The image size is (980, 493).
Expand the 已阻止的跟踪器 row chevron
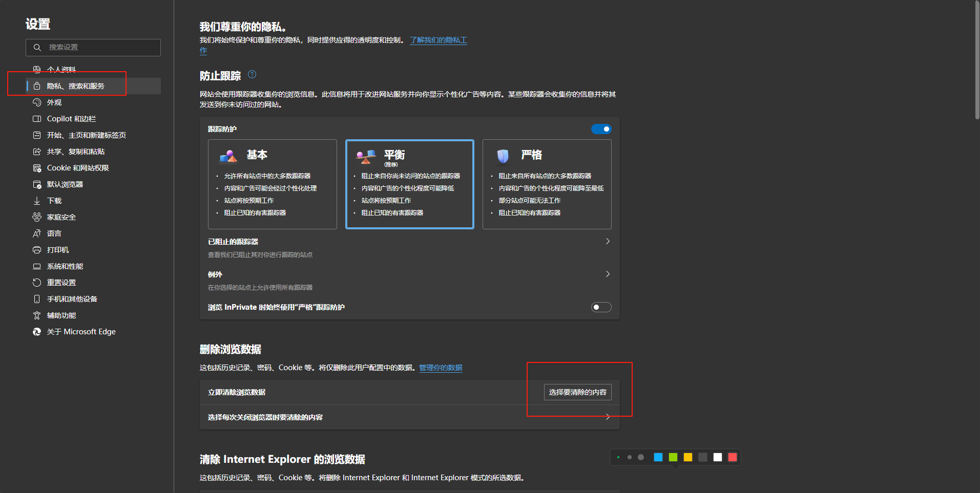click(608, 241)
